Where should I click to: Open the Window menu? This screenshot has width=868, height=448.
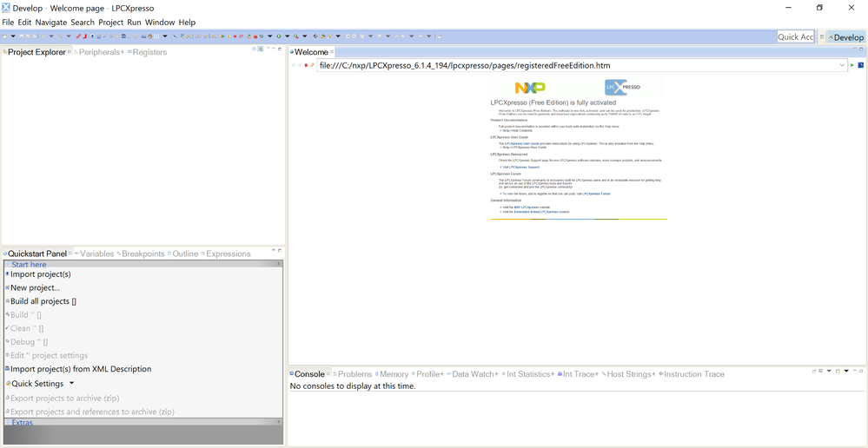click(160, 22)
